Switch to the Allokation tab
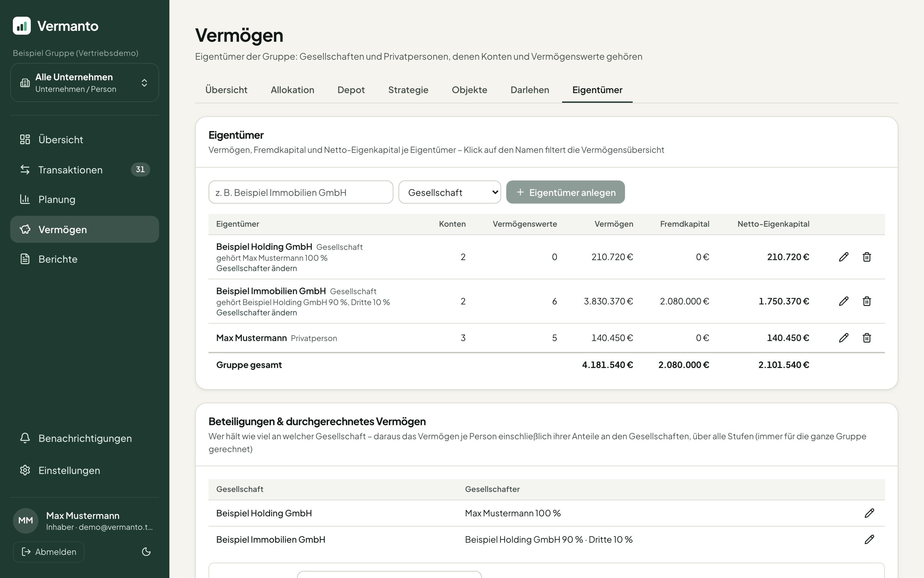The width and height of the screenshot is (924, 578). click(292, 90)
